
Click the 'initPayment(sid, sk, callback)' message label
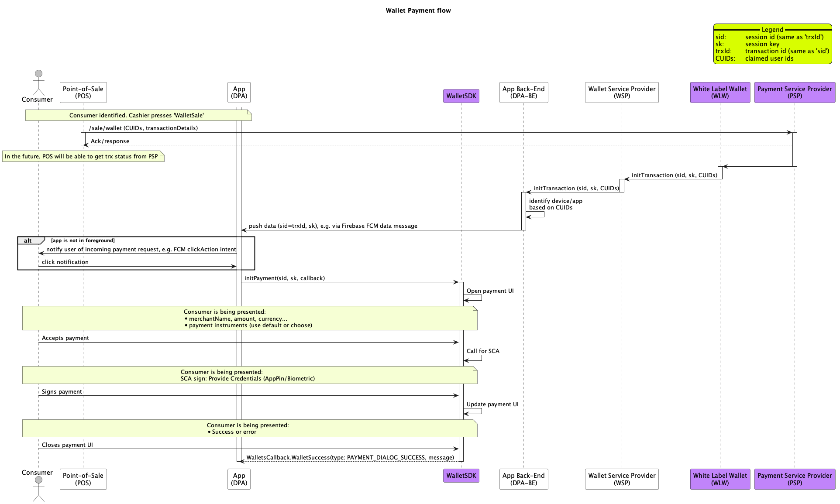coord(284,278)
